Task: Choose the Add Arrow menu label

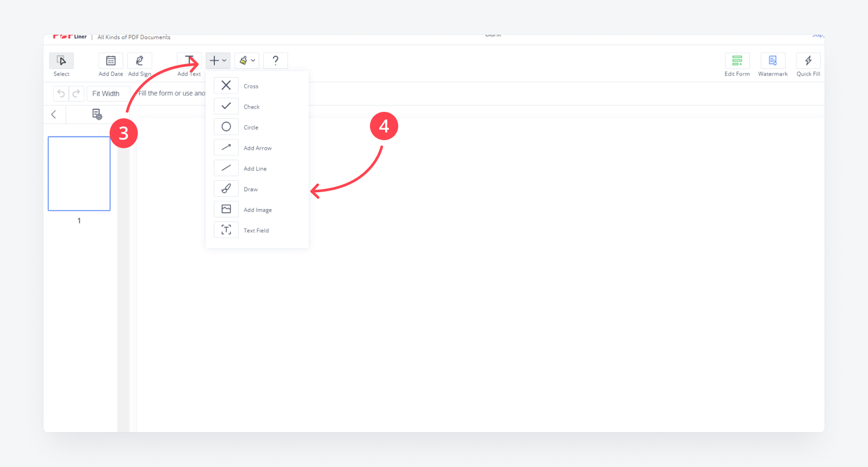Action: [x=258, y=148]
